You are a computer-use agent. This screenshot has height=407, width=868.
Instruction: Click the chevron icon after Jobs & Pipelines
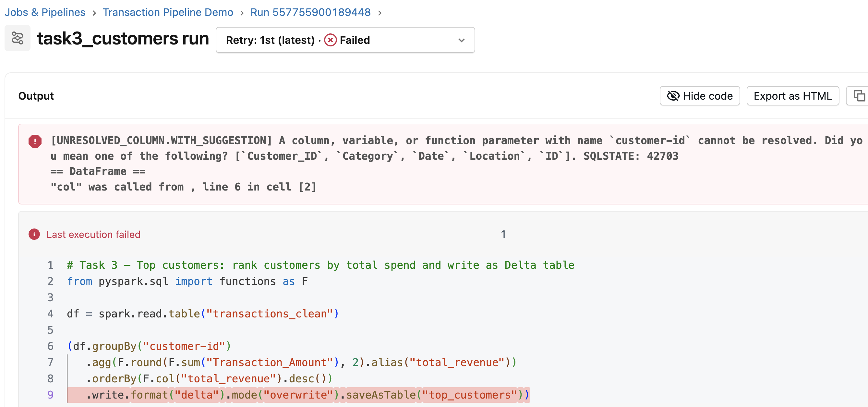(x=94, y=12)
